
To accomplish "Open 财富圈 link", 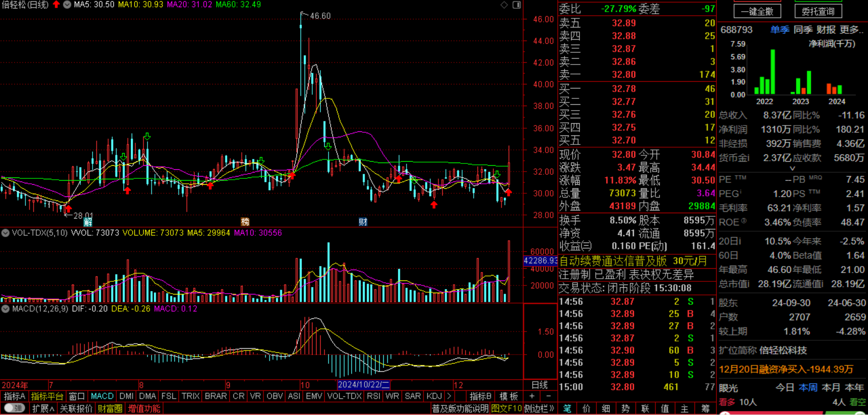I will pyautogui.click(x=110, y=409).
